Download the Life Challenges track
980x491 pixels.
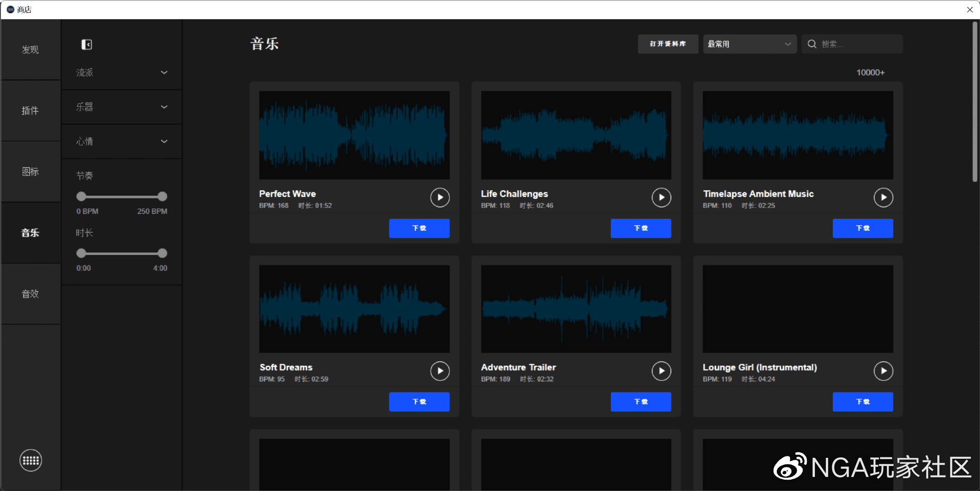point(641,228)
